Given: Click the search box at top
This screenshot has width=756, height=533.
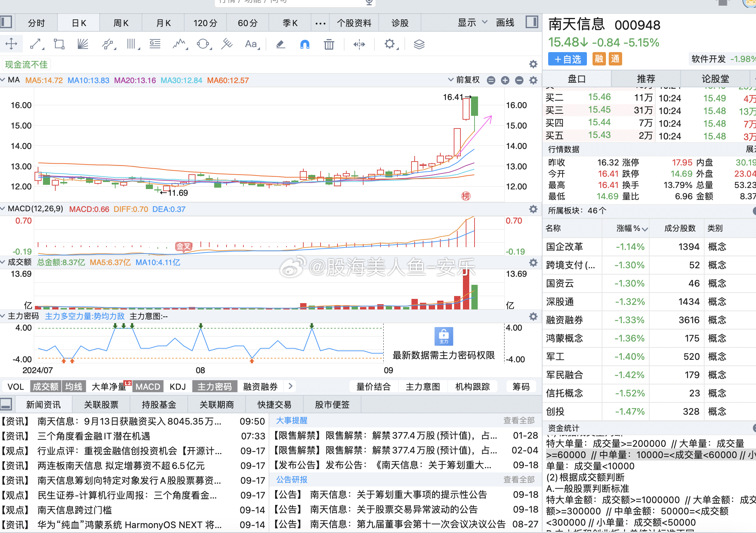Looking at the screenshot, I should 295,3.
